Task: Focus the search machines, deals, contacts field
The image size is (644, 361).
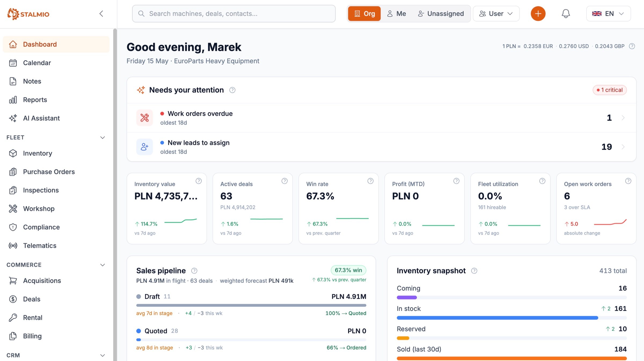Action: 234,14
